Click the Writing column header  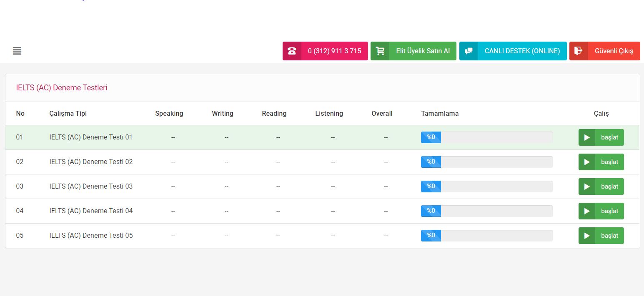pos(223,114)
